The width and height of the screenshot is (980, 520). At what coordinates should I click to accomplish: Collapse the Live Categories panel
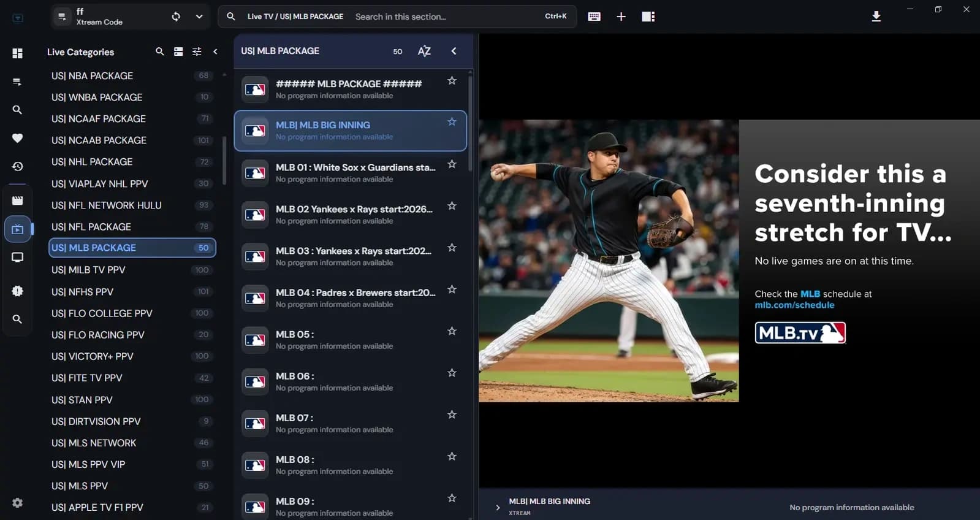tap(215, 52)
